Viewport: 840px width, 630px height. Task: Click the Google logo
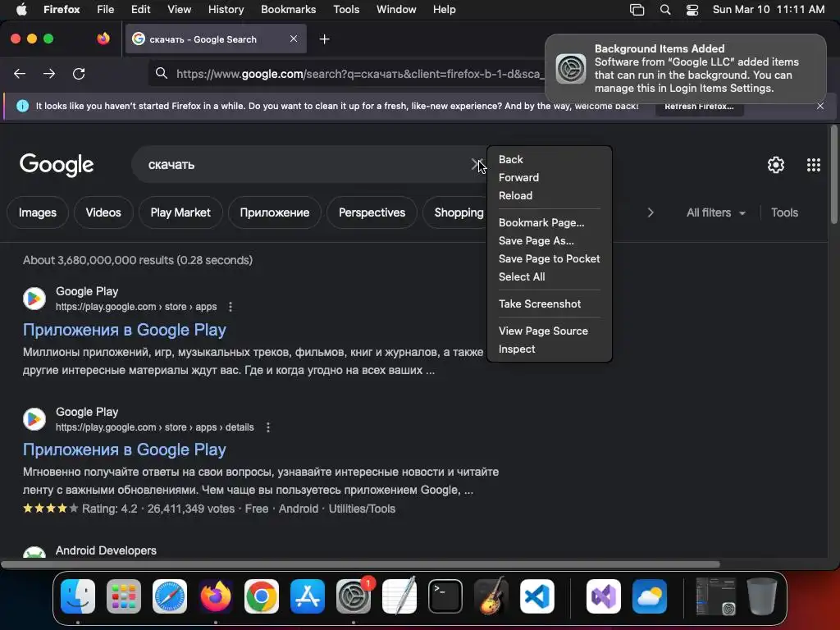coord(57,165)
